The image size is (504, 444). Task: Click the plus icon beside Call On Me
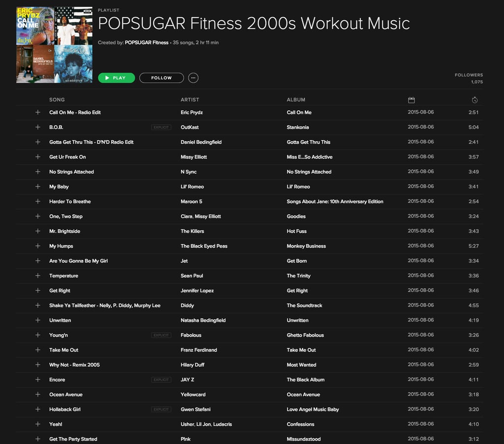click(x=37, y=112)
